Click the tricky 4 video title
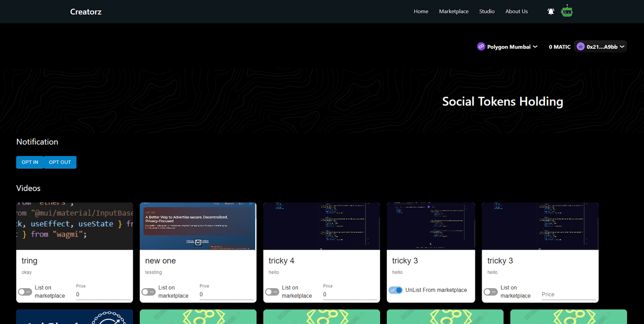 pyautogui.click(x=281, y=261)
